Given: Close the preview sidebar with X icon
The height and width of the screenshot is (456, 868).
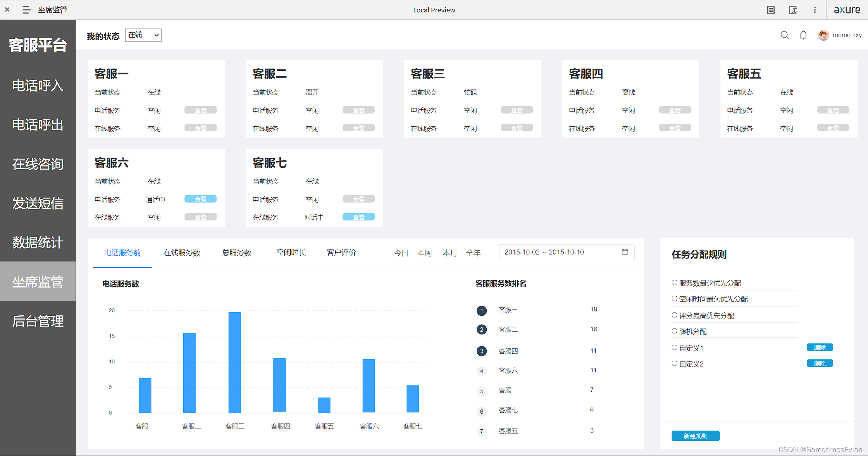Looking at the screenshot, I should (7, 10).
